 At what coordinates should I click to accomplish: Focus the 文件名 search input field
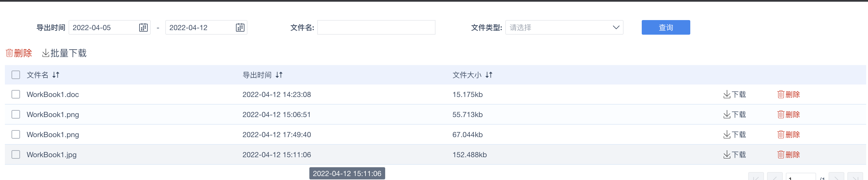376,27
